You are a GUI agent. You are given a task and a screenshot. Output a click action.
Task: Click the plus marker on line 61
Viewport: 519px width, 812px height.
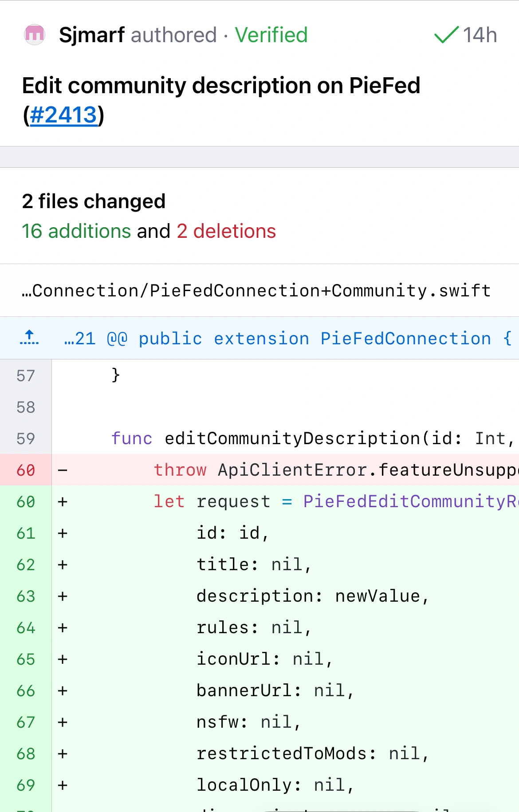click(63, 533)
